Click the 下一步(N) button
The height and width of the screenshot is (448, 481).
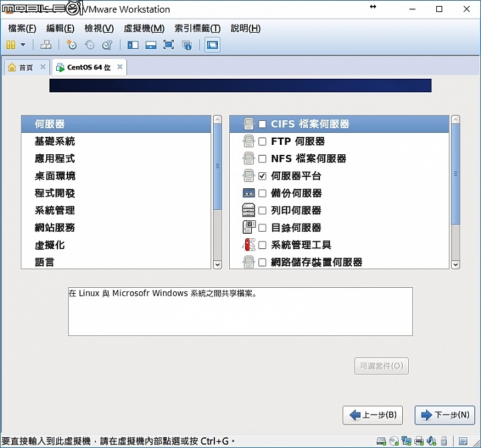tap(445, 415)
